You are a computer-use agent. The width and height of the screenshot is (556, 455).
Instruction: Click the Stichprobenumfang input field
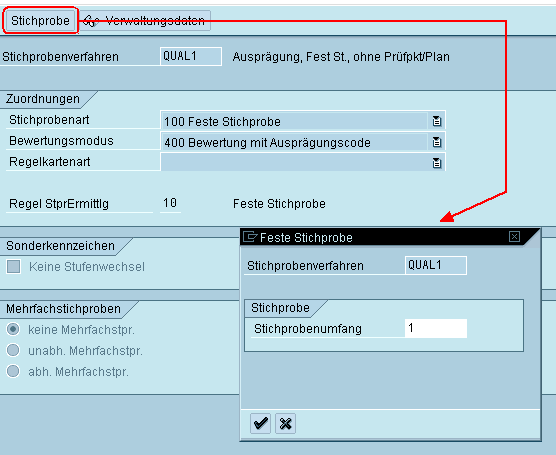[436, 328]
